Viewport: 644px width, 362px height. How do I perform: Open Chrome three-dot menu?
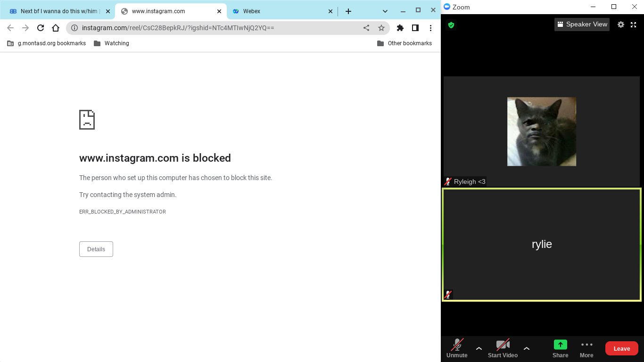[430, 28]
